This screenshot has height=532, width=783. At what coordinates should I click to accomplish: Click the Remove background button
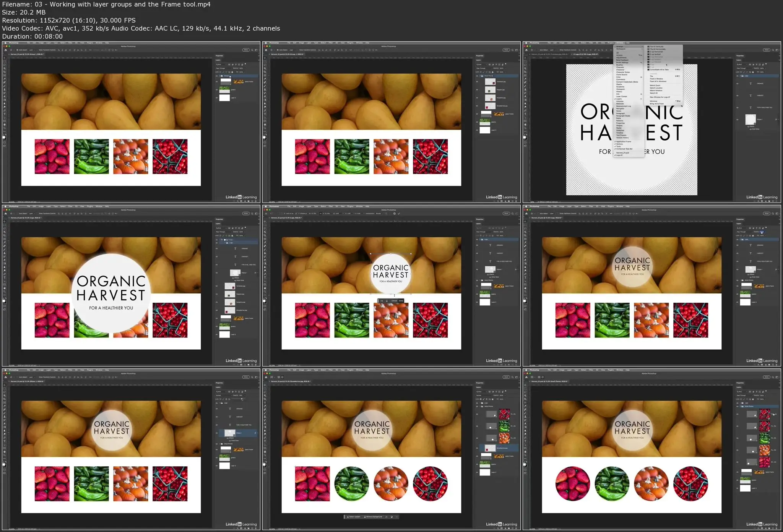373,517
